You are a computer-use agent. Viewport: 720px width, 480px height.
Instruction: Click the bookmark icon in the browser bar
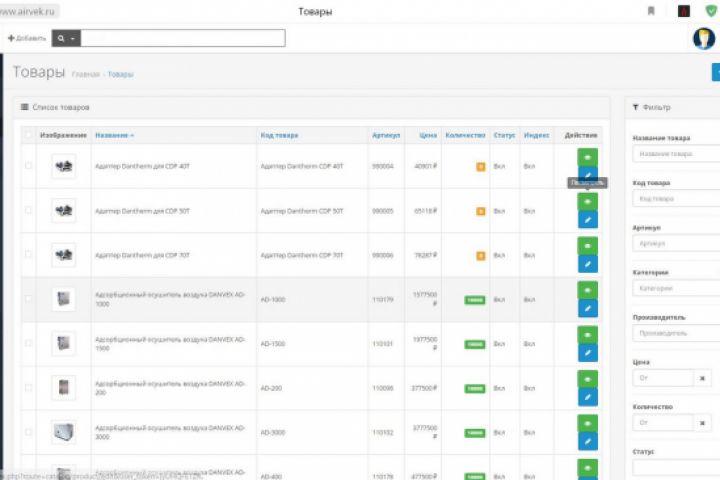tap(651, 11)
